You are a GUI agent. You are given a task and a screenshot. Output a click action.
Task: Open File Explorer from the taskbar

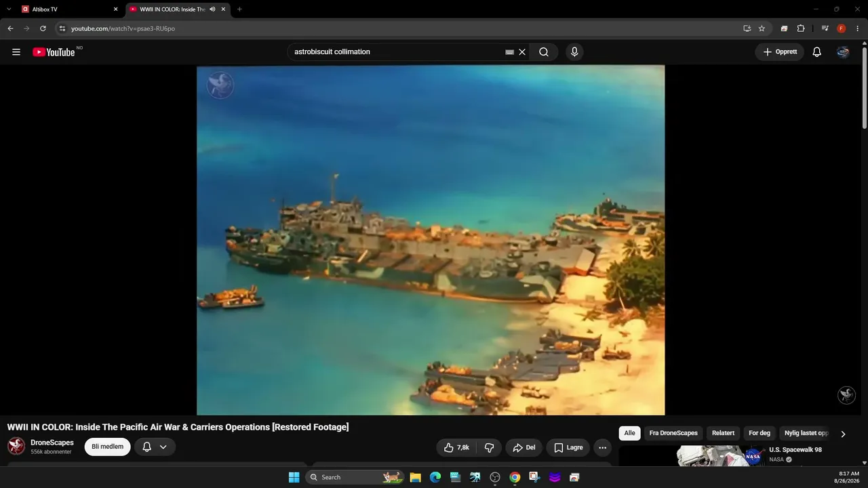click(x=416, y=477)
